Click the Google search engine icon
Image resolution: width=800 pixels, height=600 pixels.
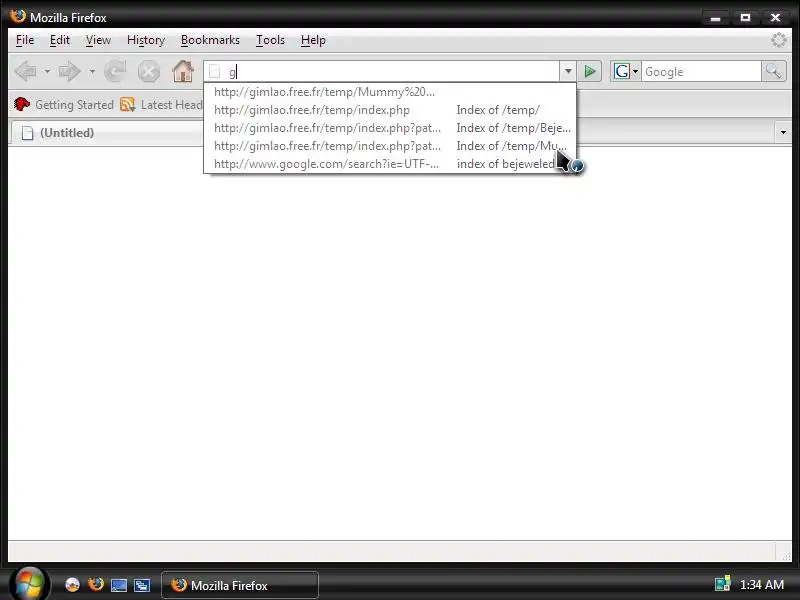(622, 71)
